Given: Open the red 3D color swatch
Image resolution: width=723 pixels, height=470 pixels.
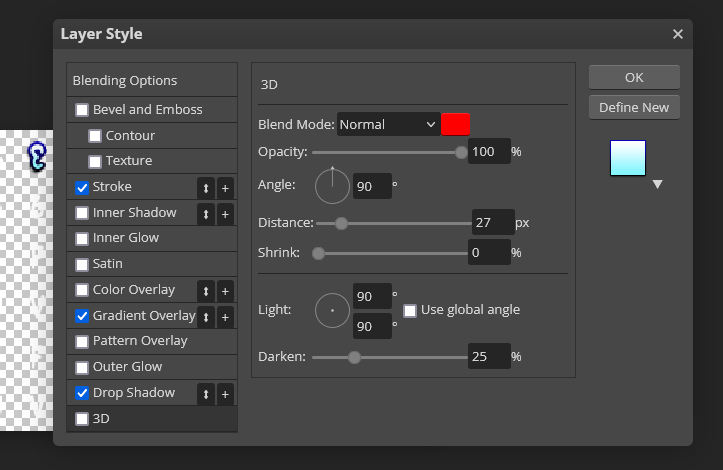Looking at the screenshot, I should (455, 124).
